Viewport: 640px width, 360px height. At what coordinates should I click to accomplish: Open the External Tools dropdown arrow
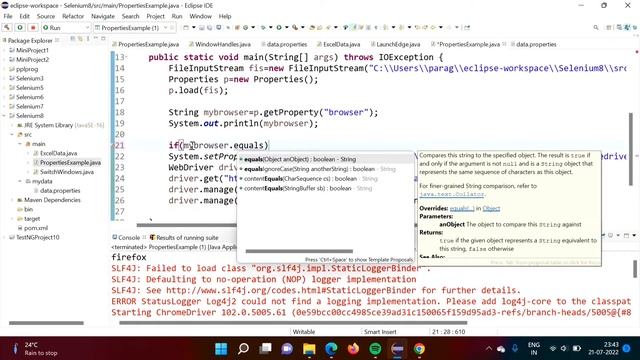coord(302,27)
